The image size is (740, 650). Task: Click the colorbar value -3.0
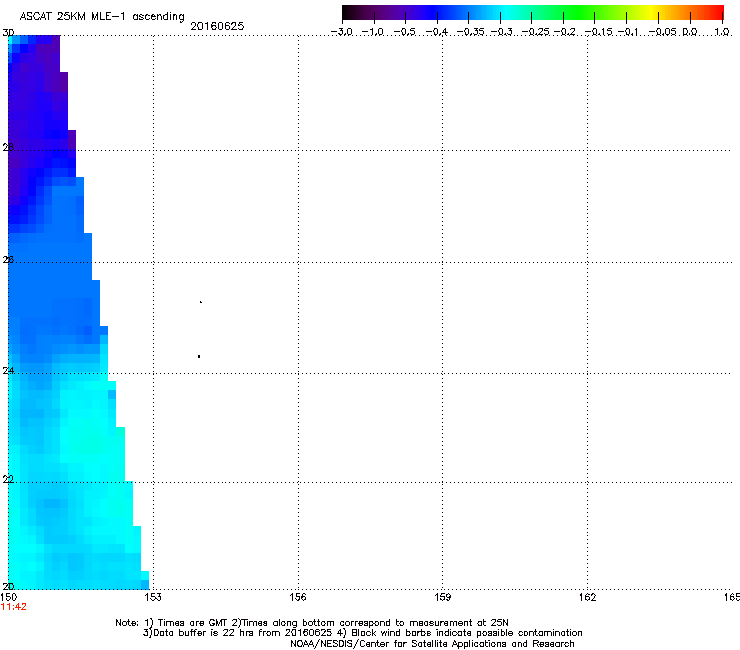pyautogui.click(x=342, y=32)
